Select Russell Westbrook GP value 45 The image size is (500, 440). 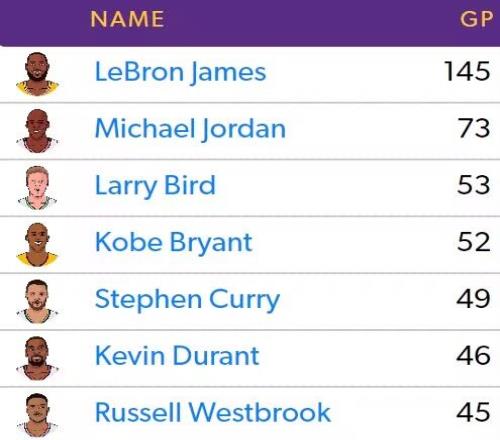473,412
